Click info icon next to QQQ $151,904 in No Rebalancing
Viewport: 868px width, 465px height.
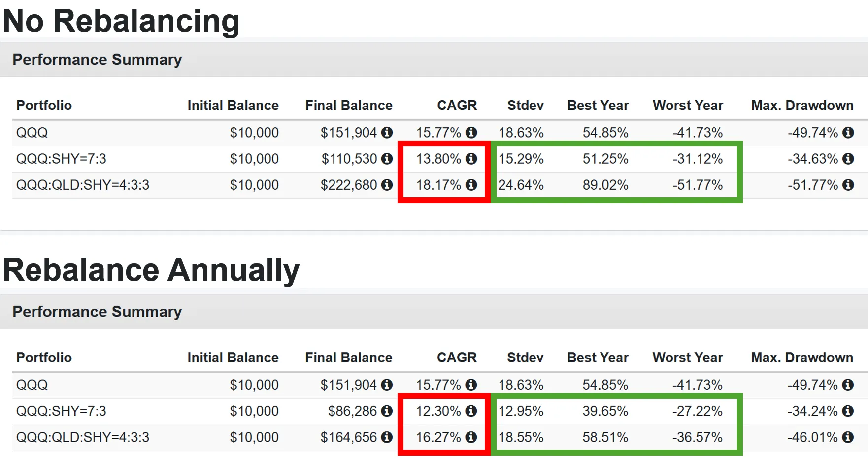(x=387, y=132)
